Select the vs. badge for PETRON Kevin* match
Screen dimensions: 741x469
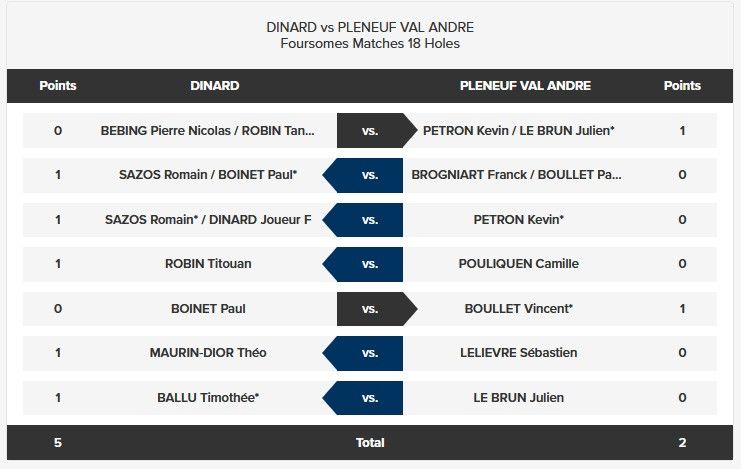click(363, 220)
